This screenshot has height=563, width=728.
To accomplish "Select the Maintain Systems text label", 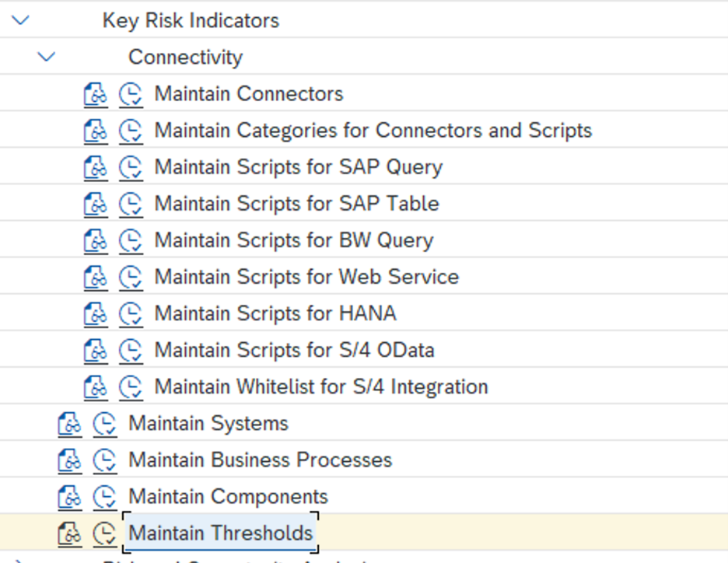I will (x=208, y=423).
